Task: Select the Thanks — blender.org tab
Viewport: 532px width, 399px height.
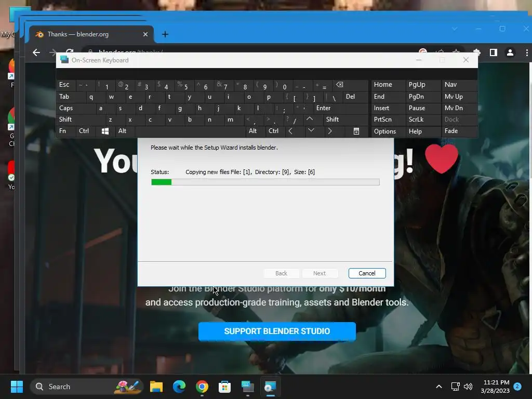Action: coord(91,34)
